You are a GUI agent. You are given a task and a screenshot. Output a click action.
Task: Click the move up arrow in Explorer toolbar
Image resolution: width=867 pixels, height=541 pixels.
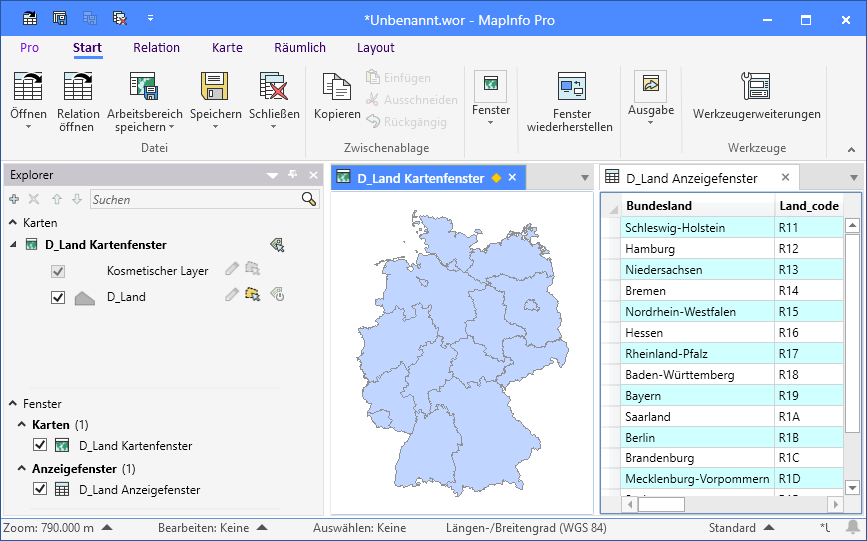point(56,199)
